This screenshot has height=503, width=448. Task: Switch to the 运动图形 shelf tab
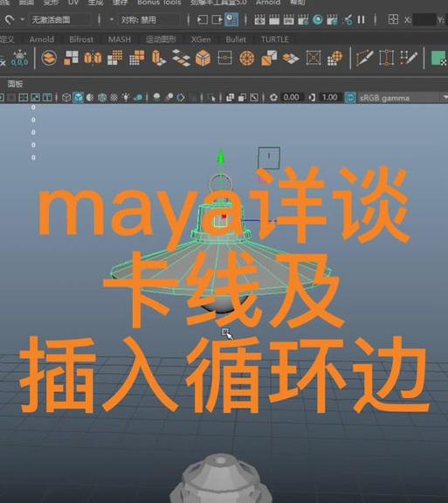161,39
